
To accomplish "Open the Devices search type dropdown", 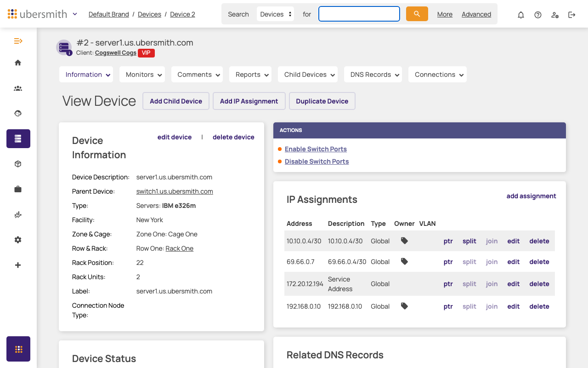I will tap(276, 14).
